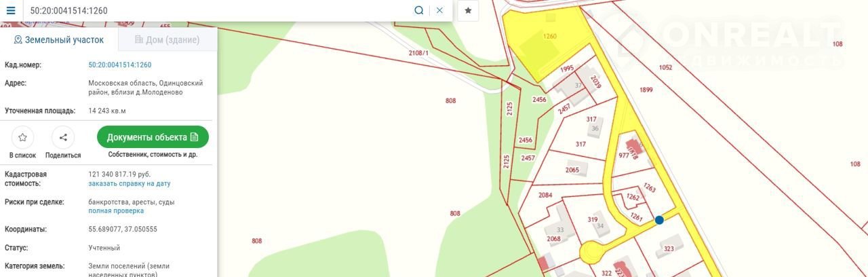The image size is (868, 277).
Task: Click the search magnifier icon
Action: click(419, 10)
